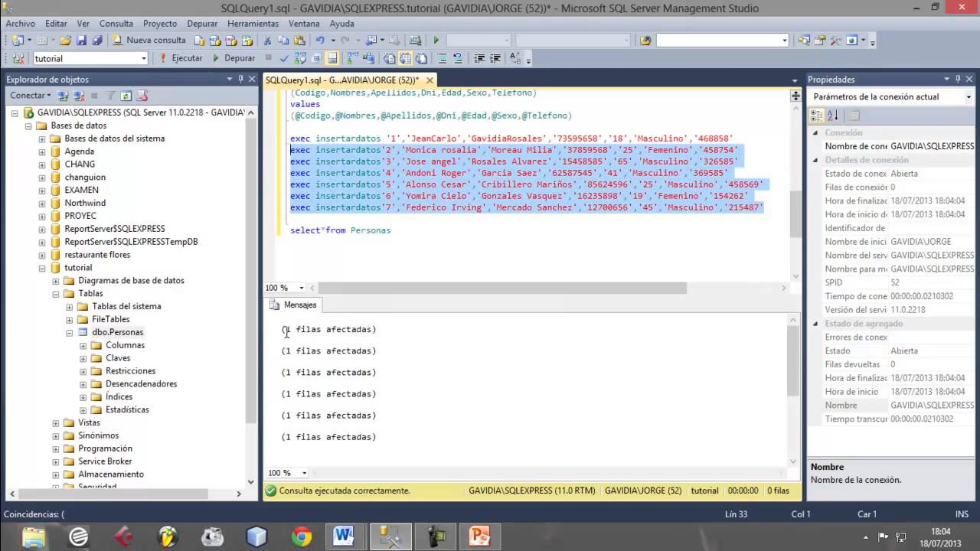Screen dimensions: 980x551
Task: Pin the Propiedades panel
Action: tap(958, 79)
